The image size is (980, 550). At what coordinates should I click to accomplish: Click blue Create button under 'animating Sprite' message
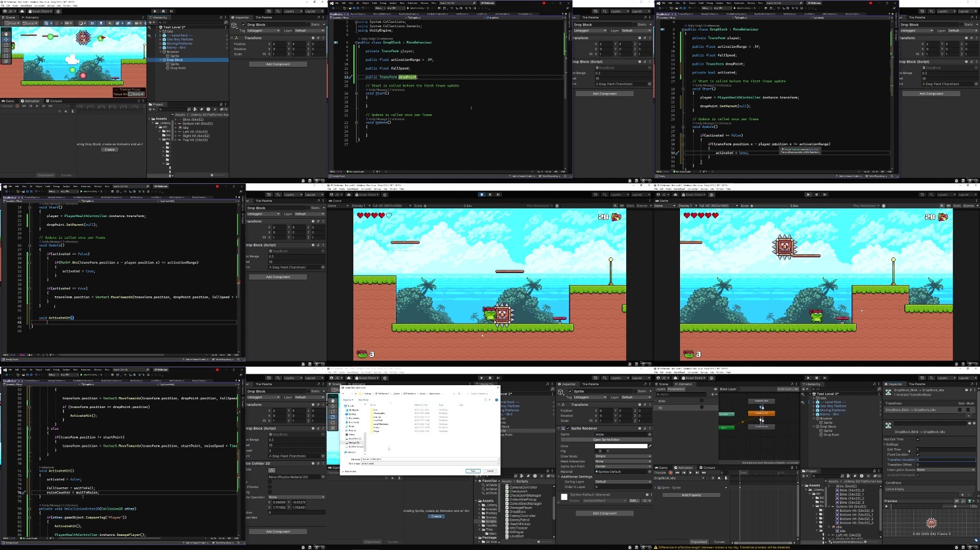(436, 516)
